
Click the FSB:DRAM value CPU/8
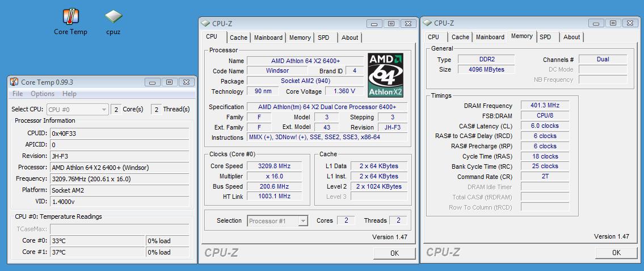click(545, 115)
